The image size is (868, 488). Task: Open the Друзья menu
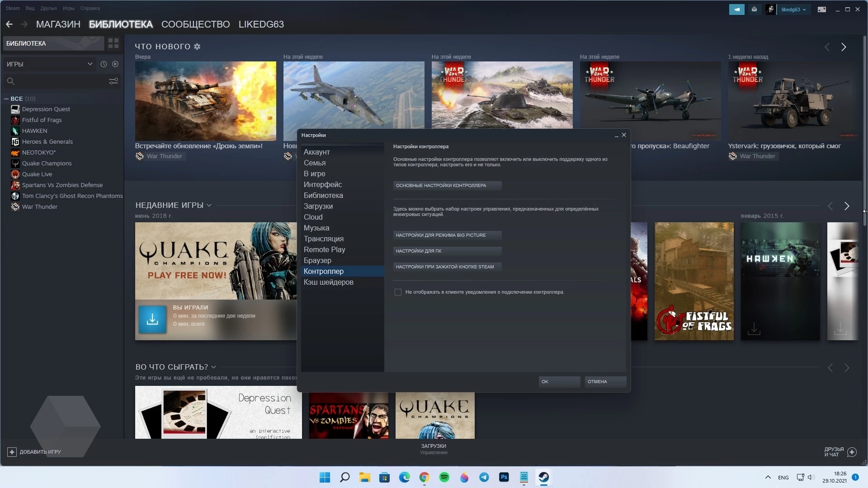pos(48,8)
